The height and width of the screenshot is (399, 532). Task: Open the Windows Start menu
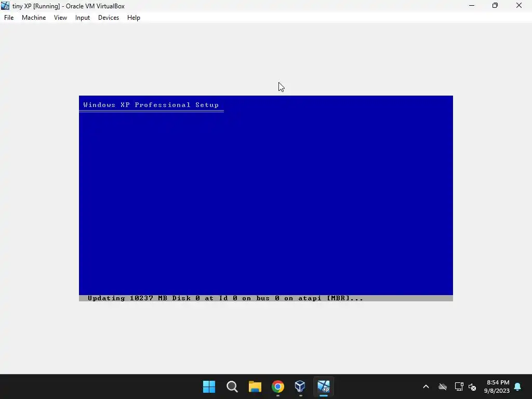click(x=209, y=387)
